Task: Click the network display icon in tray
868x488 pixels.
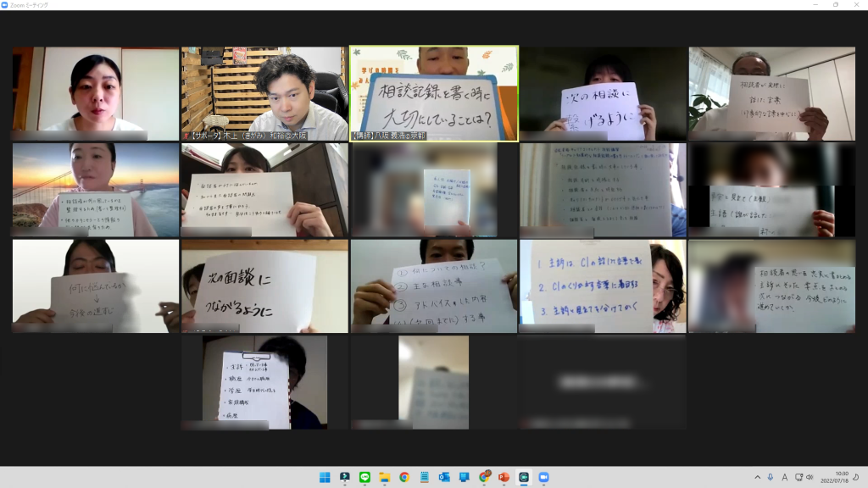Action: click(798, 477)
